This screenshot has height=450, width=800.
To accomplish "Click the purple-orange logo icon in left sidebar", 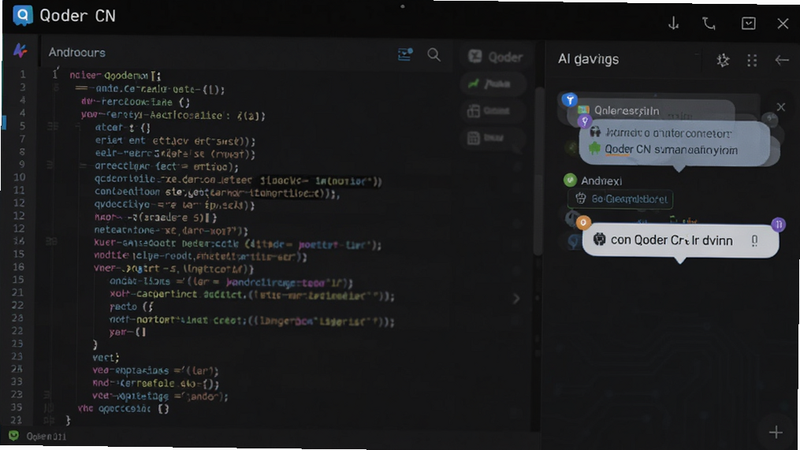I will pos(20,50).
